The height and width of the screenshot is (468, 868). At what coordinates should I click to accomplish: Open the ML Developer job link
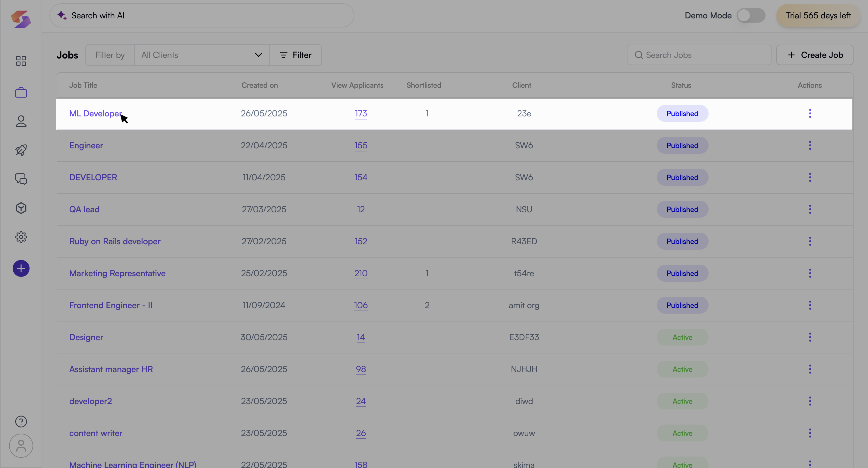click(x=96, y=114)
